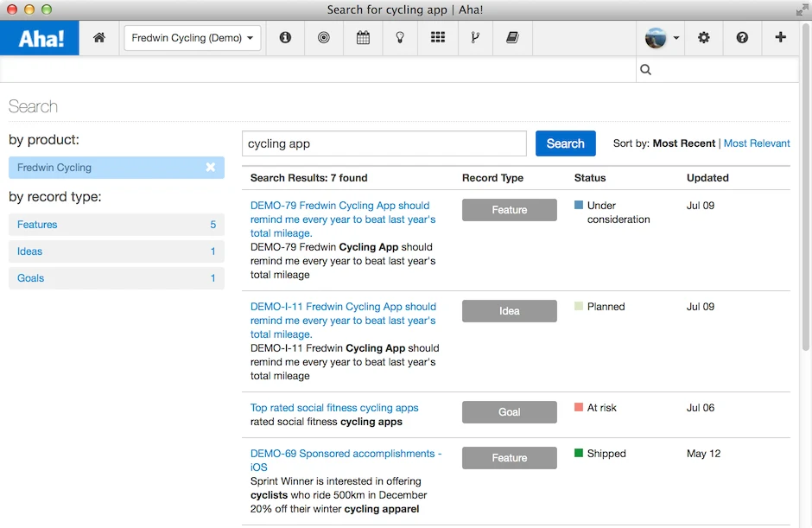
Task: Click the At risk status swatch
Action: pos(579,407)
